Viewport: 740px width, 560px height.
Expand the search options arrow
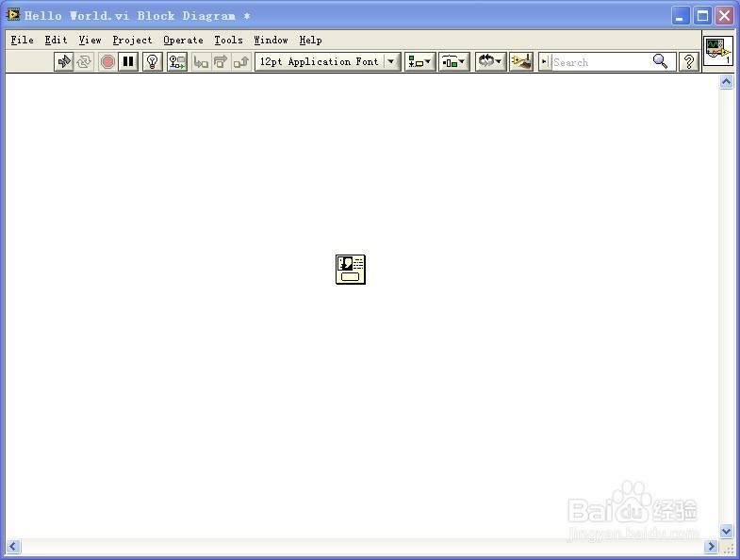[545, 62]
